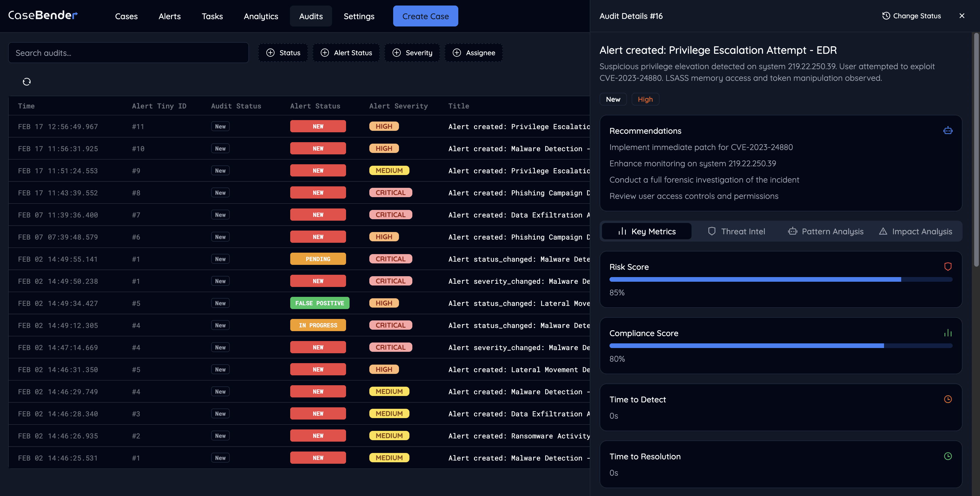Screen dimensions: 980x496
Task: Click the MEDIUM badge in row #9
Action: point(389,171)
